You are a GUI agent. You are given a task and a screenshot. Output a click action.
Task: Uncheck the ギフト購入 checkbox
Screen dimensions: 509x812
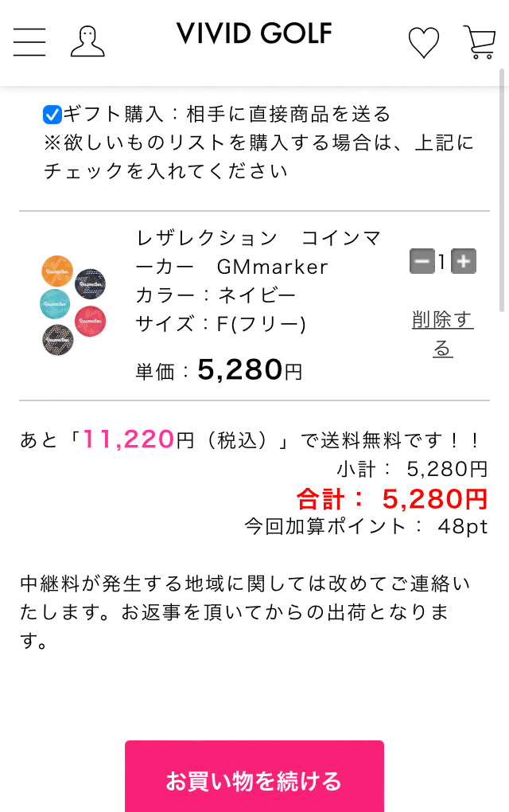(52, 115)
